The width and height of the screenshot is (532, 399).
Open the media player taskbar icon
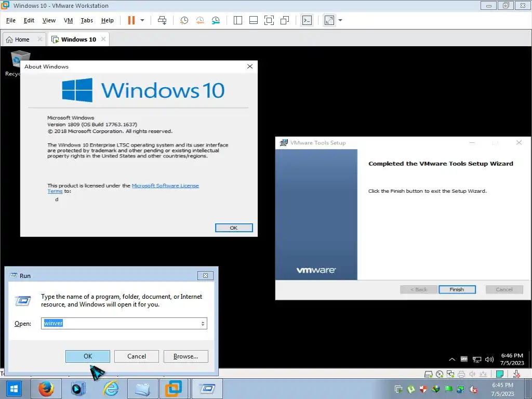[x=78, y=389]
